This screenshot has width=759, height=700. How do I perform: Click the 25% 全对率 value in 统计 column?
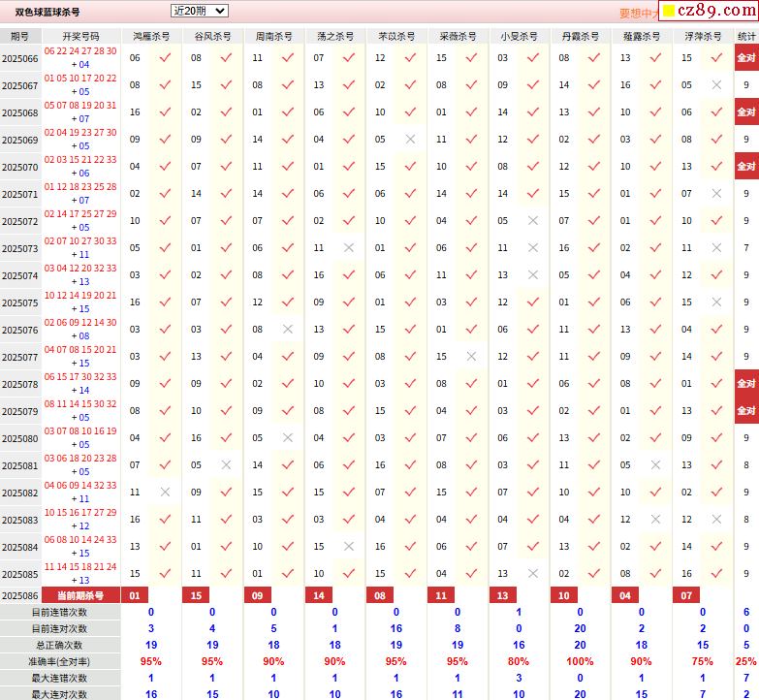(x=746, y=661)
